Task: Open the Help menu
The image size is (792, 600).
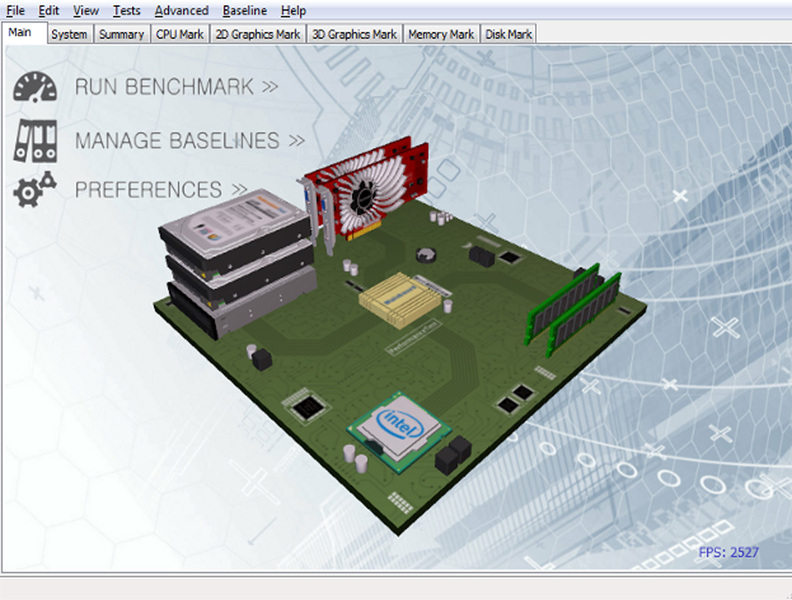Action: point(293,11)
